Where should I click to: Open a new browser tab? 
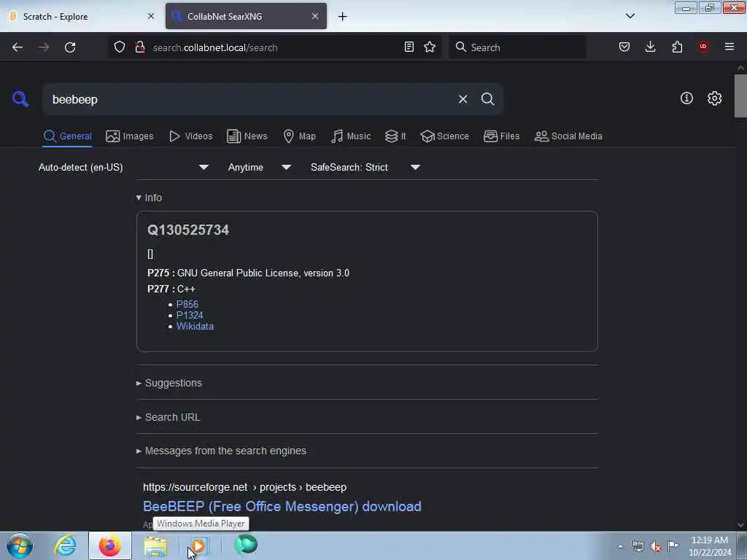tap(343, 17)
